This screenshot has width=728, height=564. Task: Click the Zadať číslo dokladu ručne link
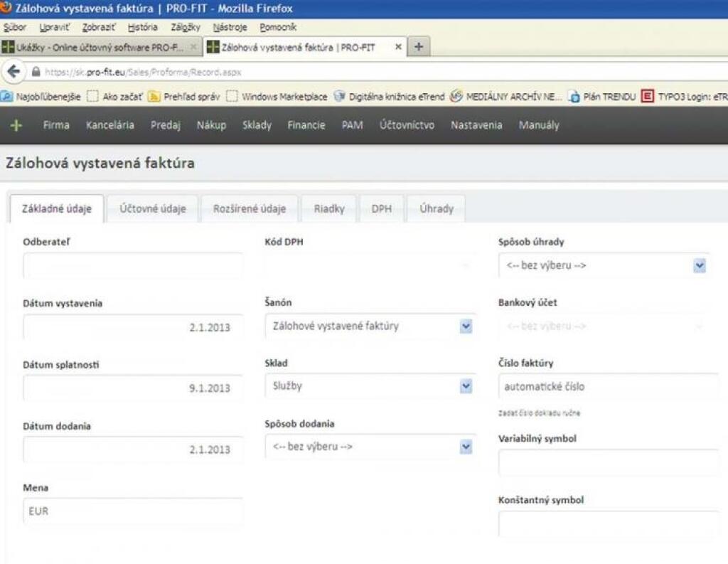(539, 413)
